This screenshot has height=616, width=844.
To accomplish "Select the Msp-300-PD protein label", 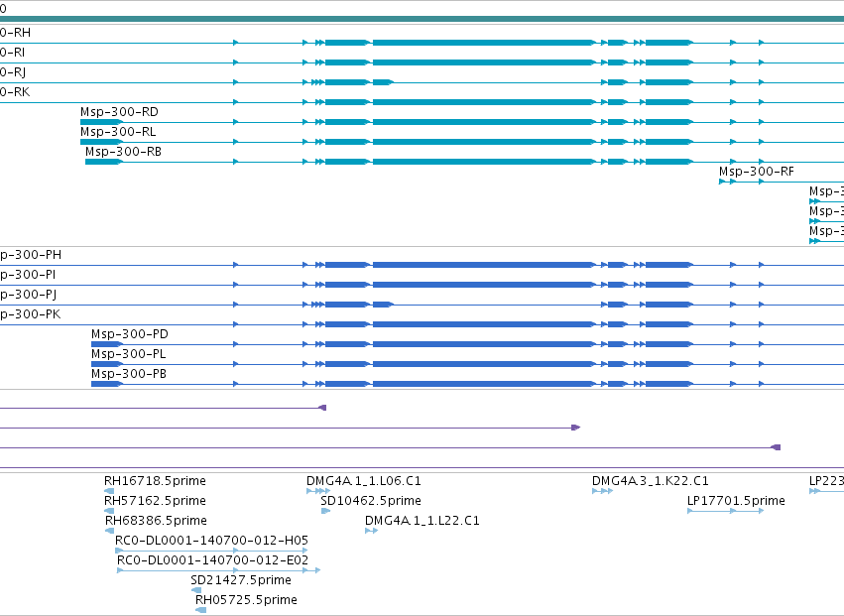I will pyautogui.click(x=130, y=334).
